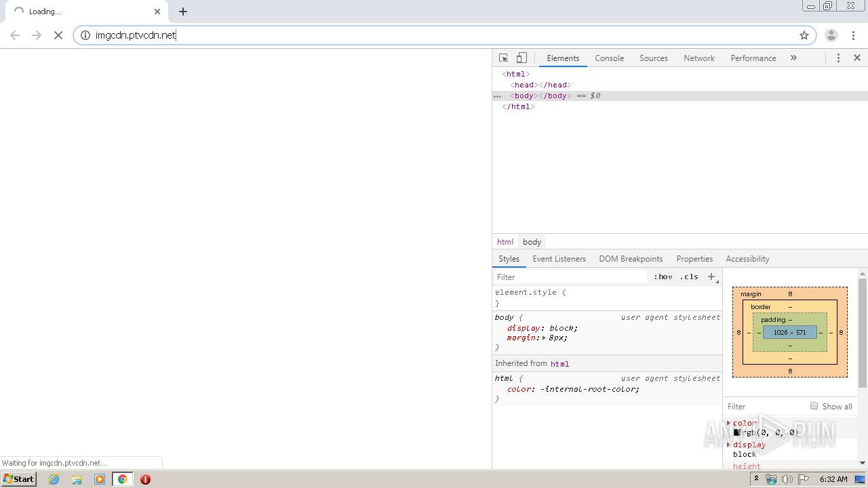
Task: Show more DevTools tabs chevron
Action: pyautogui.click(x=793, y=58)
